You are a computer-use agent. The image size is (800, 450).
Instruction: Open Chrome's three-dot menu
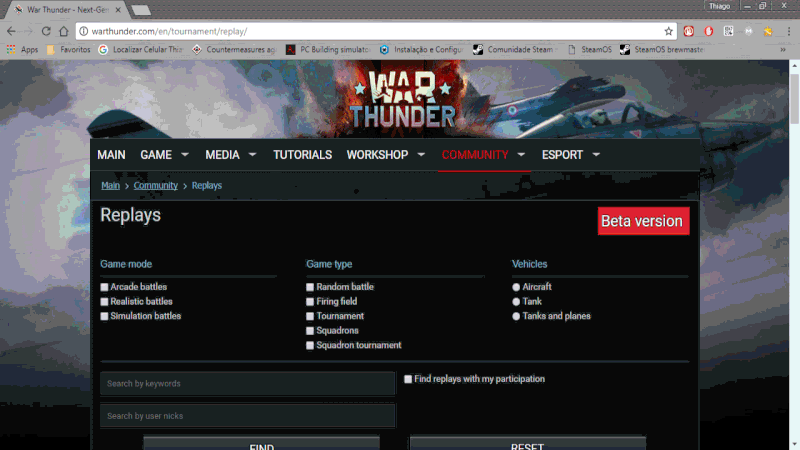click(789, 31)
